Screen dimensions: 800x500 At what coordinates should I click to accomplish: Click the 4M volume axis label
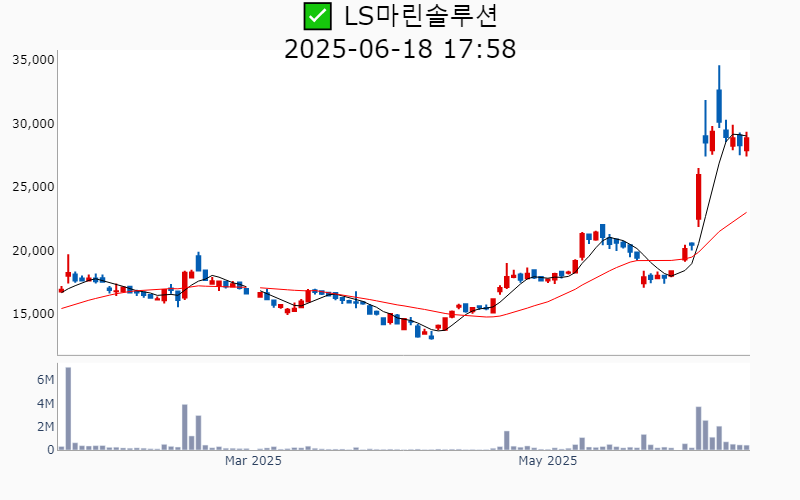point(45,404)
